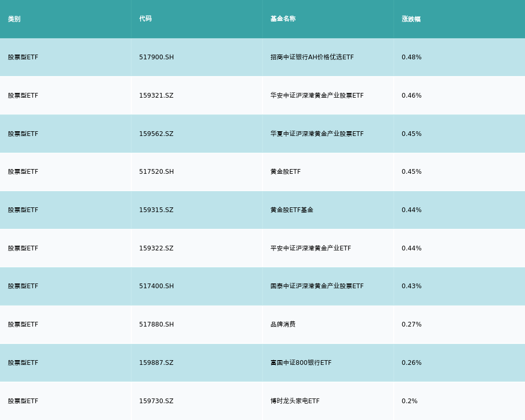Click 股票型ETF in the 517900.SH row

23,57
